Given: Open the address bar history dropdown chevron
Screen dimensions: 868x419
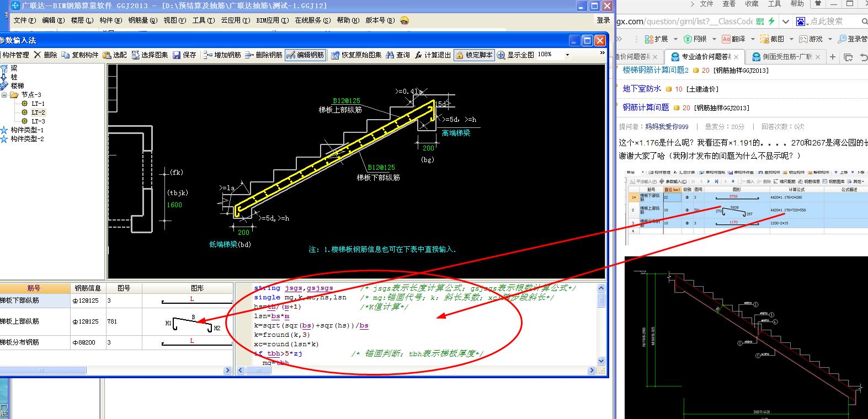Looking at the screenshot, I should (786, 21).
